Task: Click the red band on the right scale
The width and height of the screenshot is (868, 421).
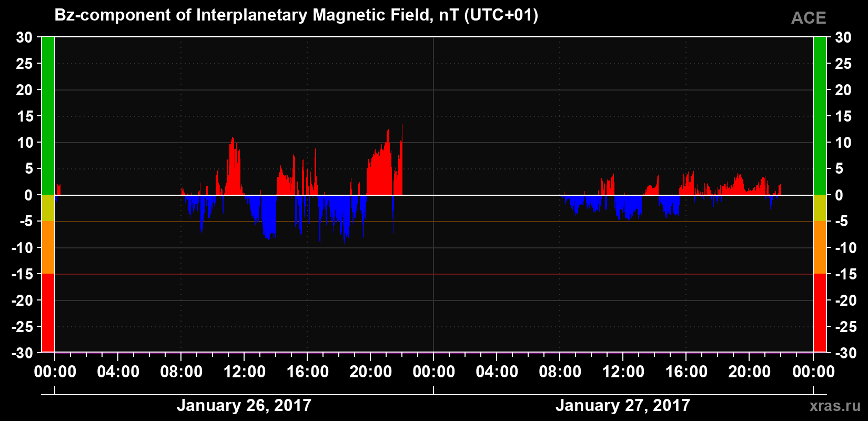Action: [820, 313]
